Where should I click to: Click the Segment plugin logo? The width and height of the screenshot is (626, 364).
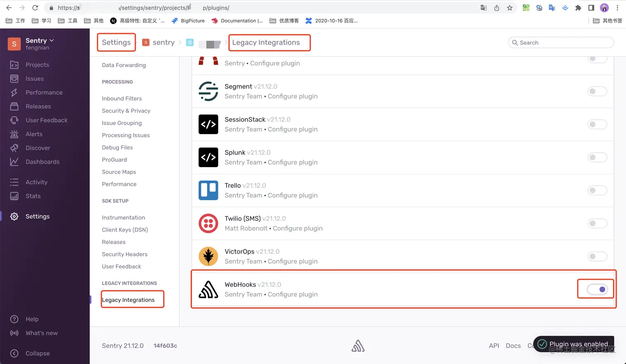208,91
